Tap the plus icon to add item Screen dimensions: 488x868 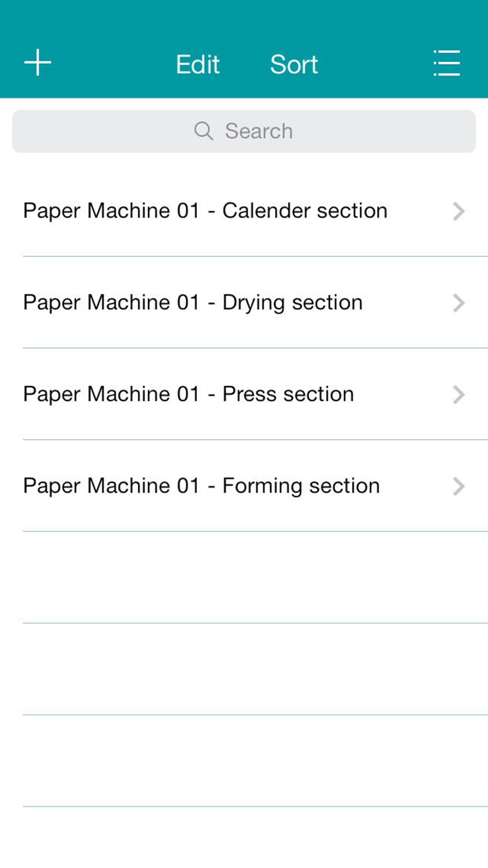[38, 63]
